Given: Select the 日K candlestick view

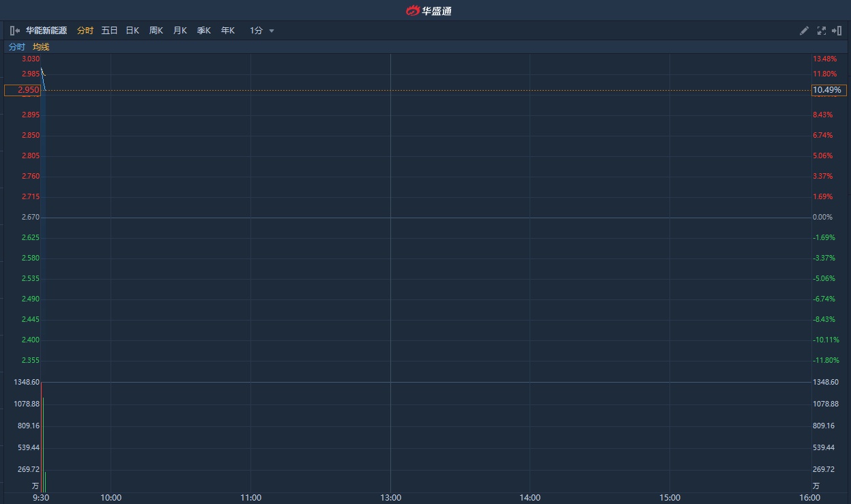Looking at the screenshot, I should click(132, 31).
